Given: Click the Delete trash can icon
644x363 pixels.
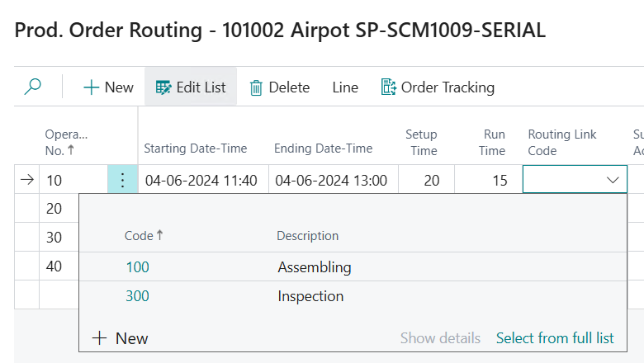Looking at the screenshot, I should pos(257,87).
